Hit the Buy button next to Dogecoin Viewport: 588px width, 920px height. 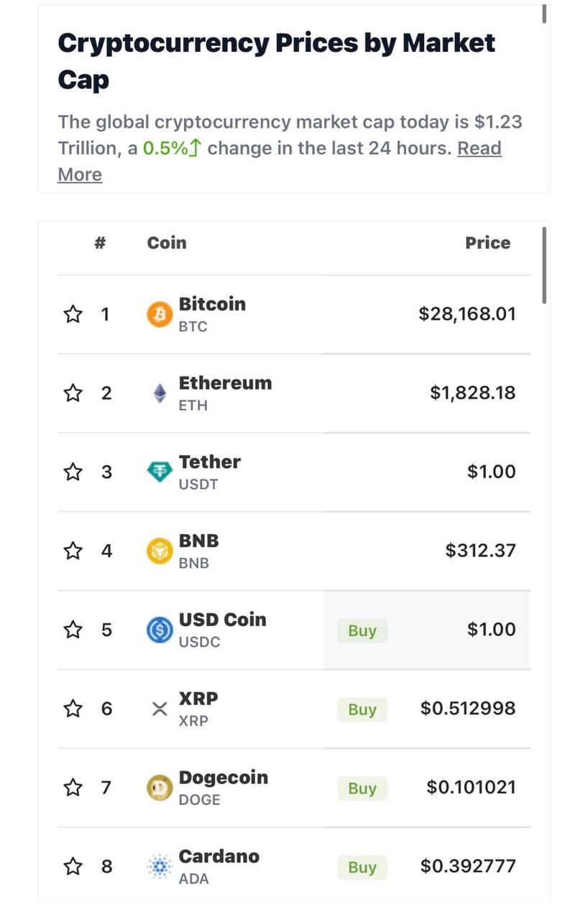362,788
